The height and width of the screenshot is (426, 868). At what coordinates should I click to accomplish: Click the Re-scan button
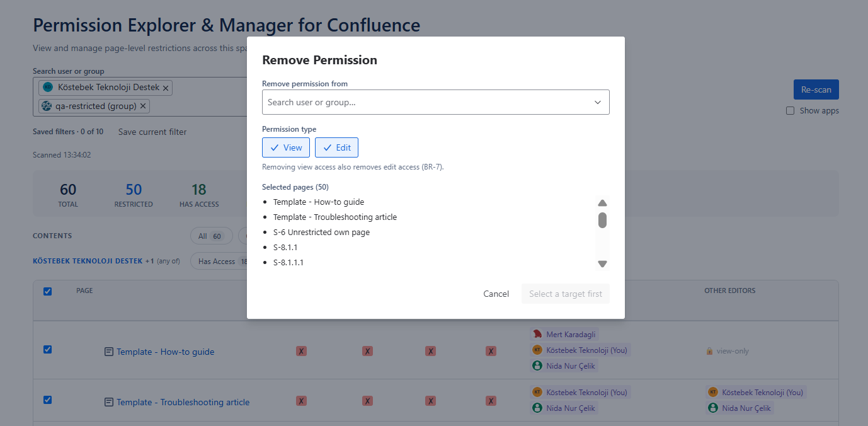click(x=816, y=89)
